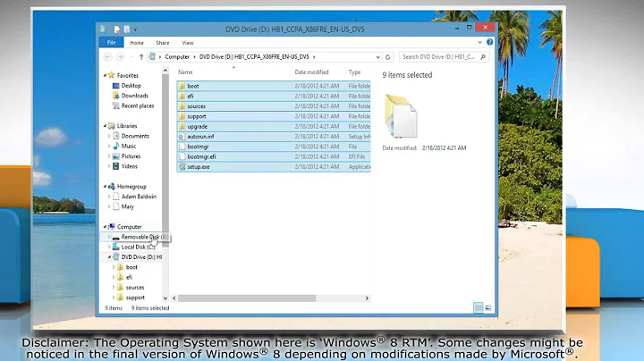This screenshot has width=644, height=361.
Task: Expand the ribbon with the chevron arrow
Action: tap(479, 42)
